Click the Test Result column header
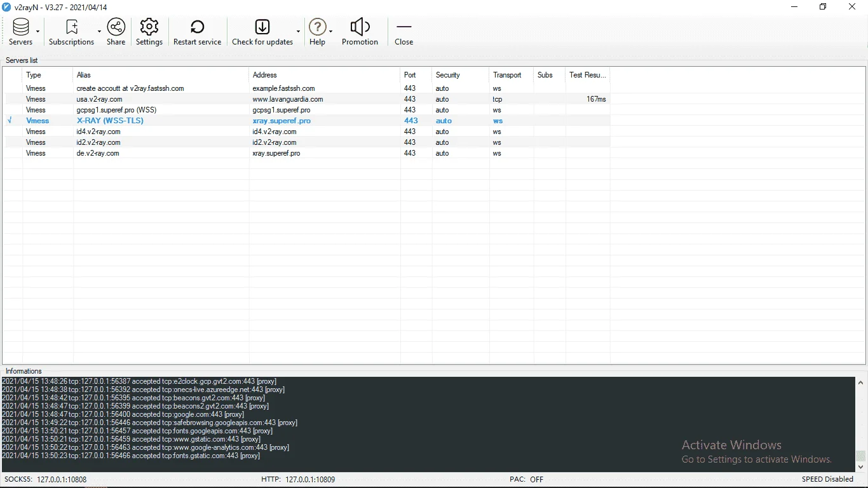 coord(588,75)
